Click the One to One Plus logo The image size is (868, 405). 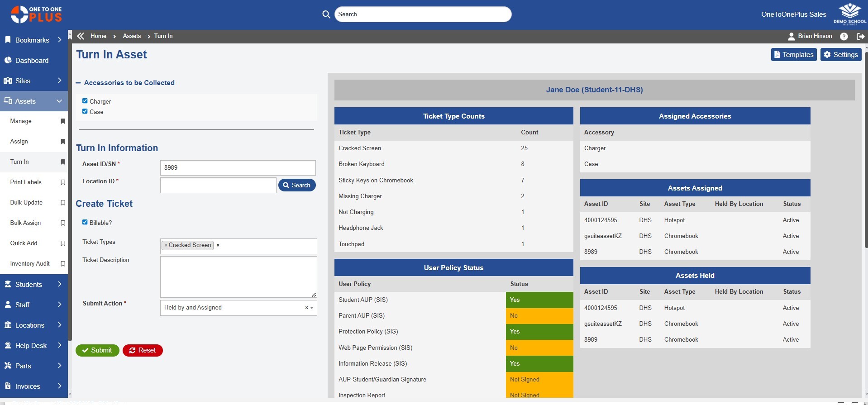[x=36, y=14]
